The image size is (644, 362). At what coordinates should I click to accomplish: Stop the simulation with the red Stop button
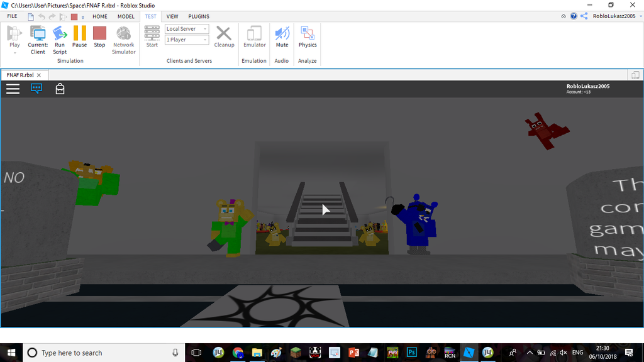[x=99, y=36]
